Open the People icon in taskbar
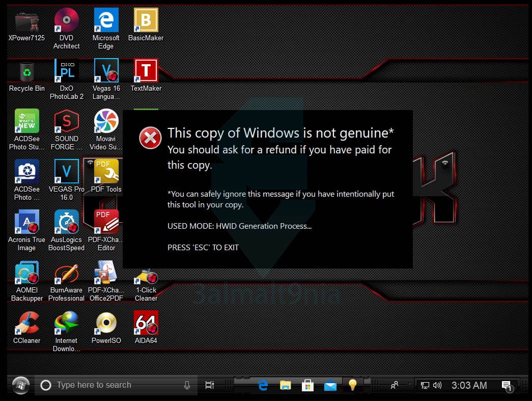This screenshot has height=401, width=532. coord(394,385)
